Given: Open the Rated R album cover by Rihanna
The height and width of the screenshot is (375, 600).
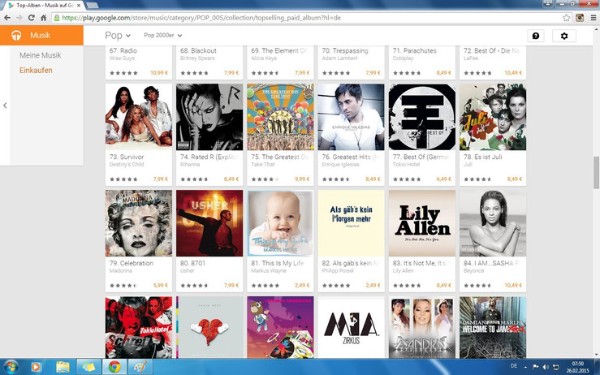Looking at the screenshot, I should (209, 117).
